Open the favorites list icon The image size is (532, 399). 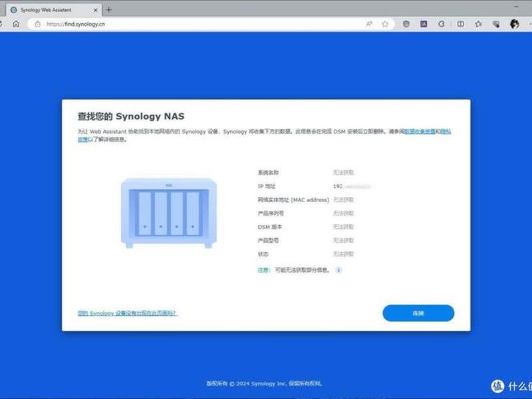(x=478, y=24)
